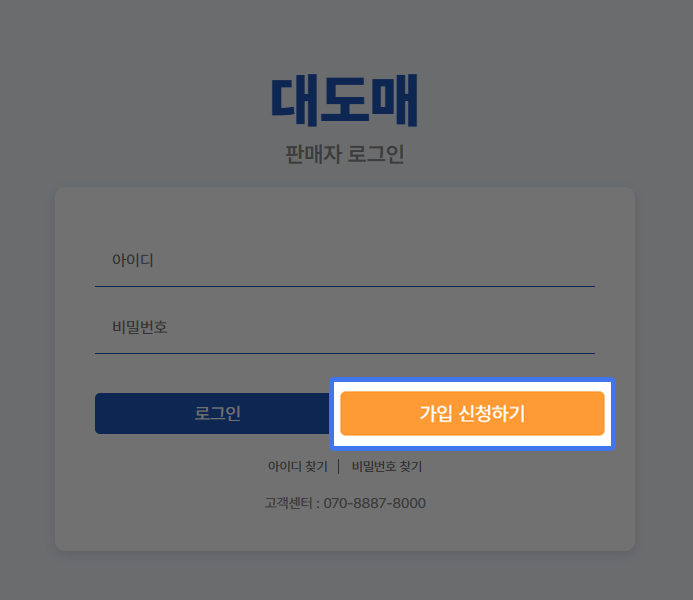Click the 아이디 input field
This screenshot has width=693, height=600.
(345, 261)
